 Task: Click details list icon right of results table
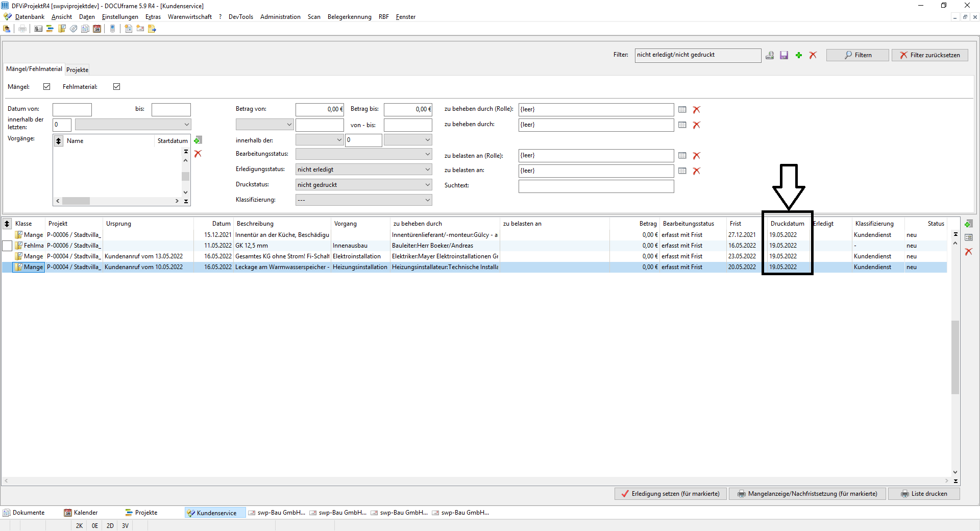[969, 237]
